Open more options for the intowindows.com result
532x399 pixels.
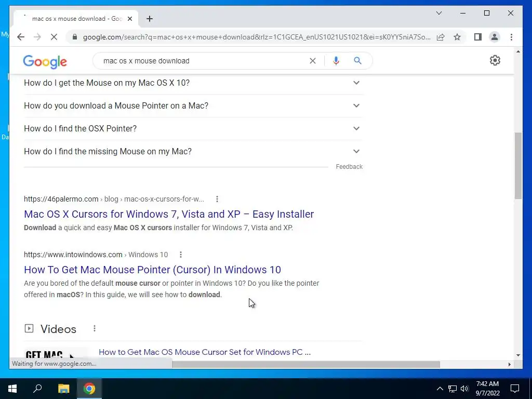tap(180, 255)
